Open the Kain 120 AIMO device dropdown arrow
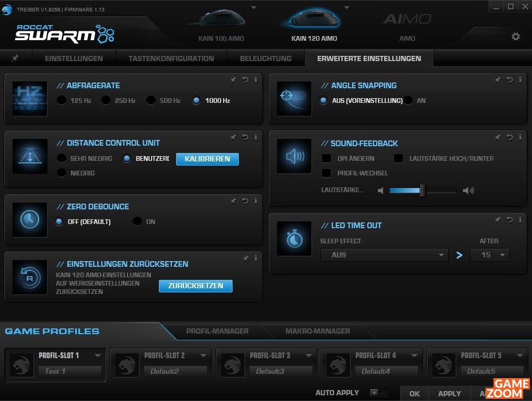 tap(347, 7)
